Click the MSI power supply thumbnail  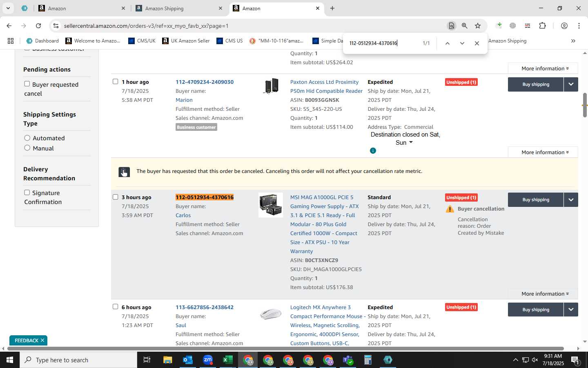pos(271,205)
